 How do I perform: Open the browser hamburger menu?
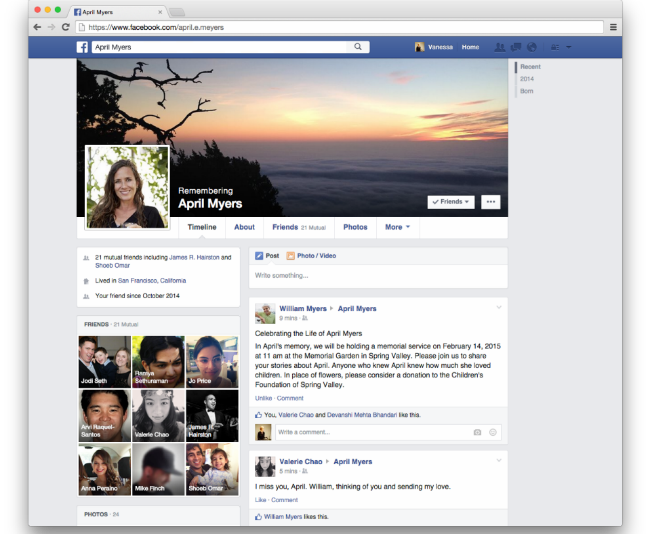(x=613, y=27)
